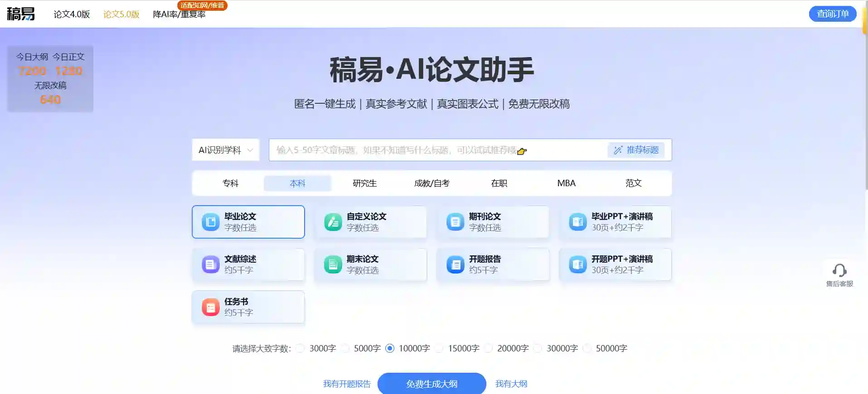The width and height of the screenshot is (868, 394).
Task: Click the 任务书 red icon
Action: [x=210, y=307]
